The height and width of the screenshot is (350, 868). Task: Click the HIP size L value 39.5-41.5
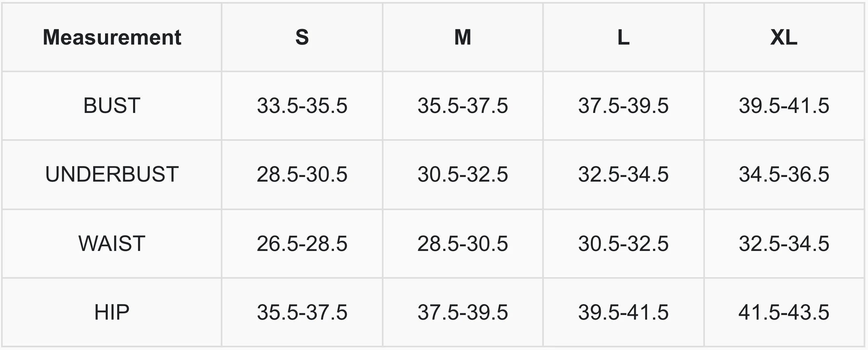(x=623, y=312)
